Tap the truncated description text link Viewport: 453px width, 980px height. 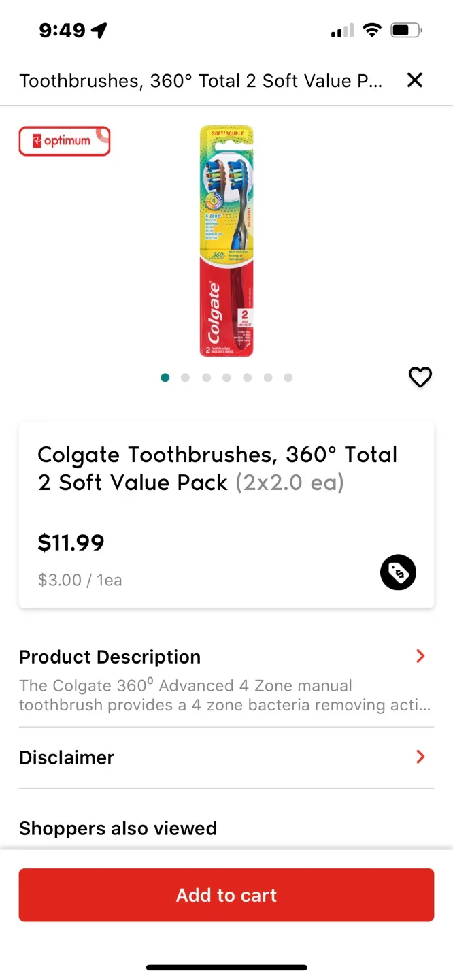coord(227,695)
